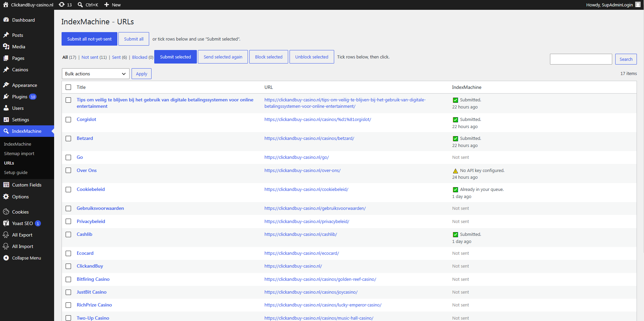The width and height of the screenshot is (644, 321).
Task: Click the Plugins plug icon
Action: 6,97
